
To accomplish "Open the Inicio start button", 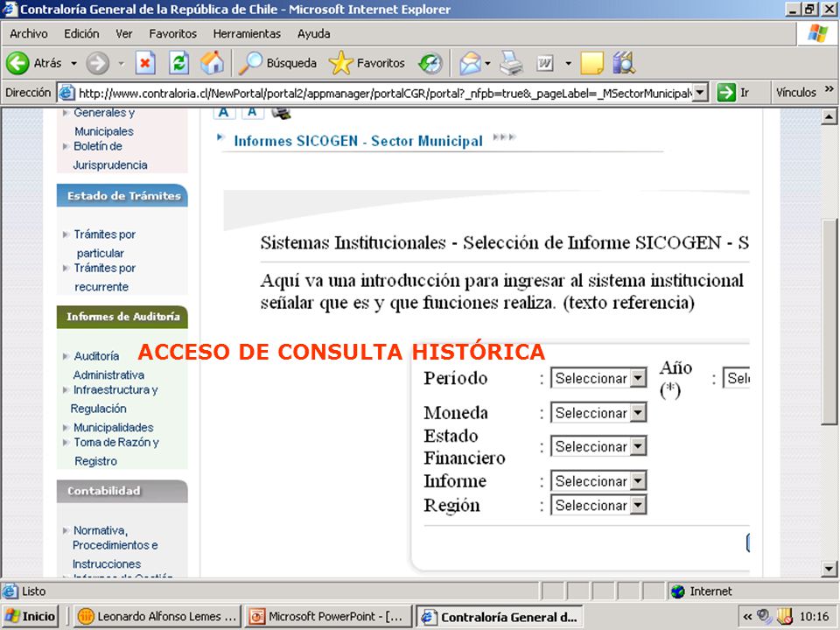I will point(31,617).
